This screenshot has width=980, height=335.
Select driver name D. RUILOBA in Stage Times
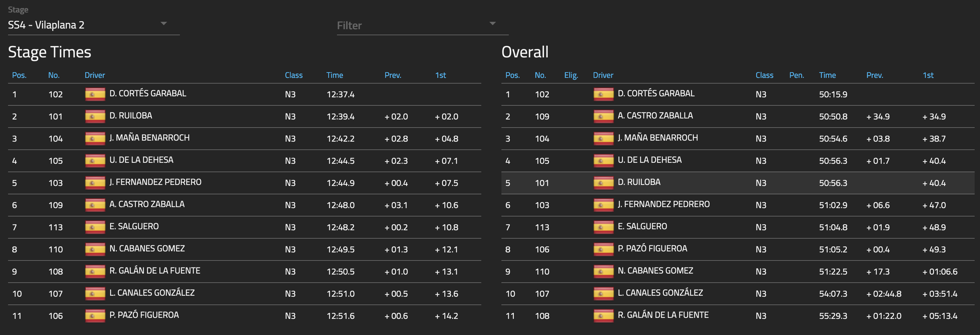(x=131, y=115)
